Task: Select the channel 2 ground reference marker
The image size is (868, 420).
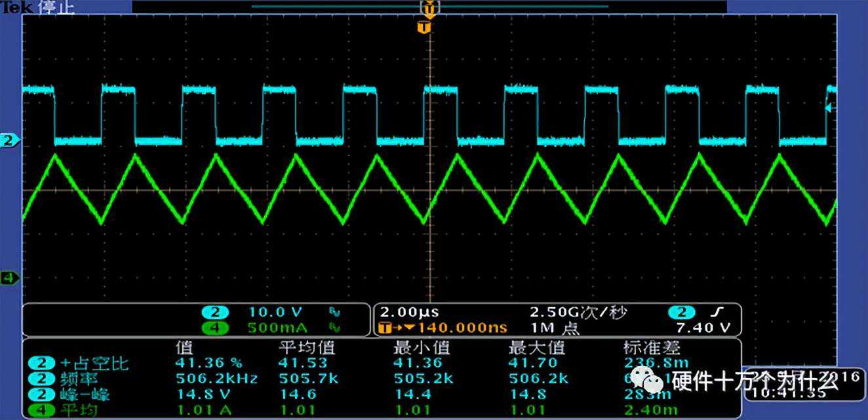Action: click(9, 140)
